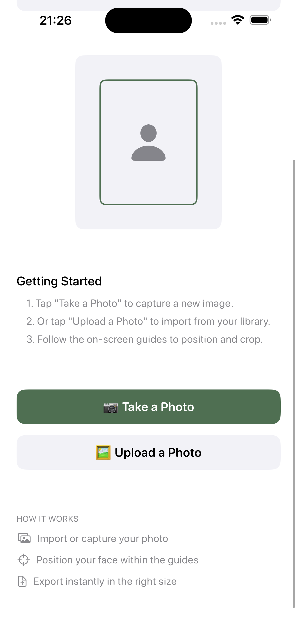The height and width of the screenshot is (644, 297).
Task: Click the export document icon
Action: [x=22, y=581]
